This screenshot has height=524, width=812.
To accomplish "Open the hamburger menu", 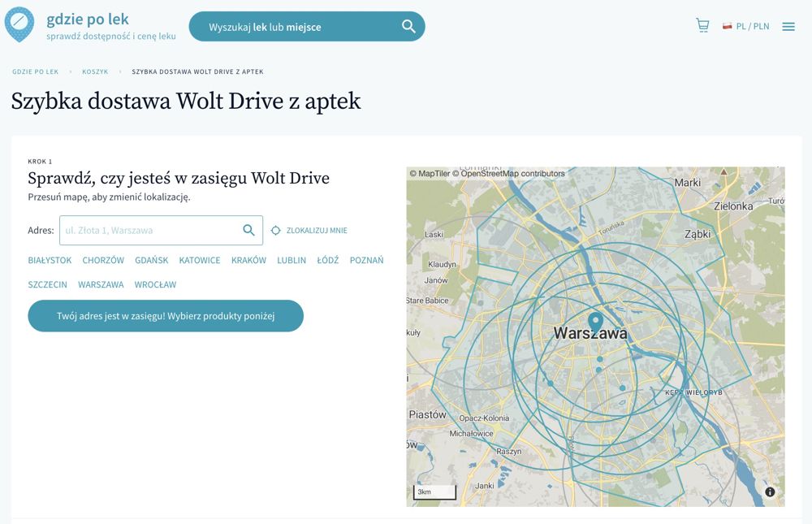I will point(788,27).
